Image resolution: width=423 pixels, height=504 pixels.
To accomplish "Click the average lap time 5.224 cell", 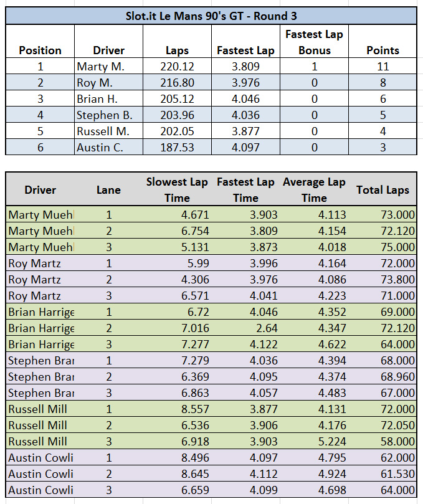I will (x=314, y=442).
